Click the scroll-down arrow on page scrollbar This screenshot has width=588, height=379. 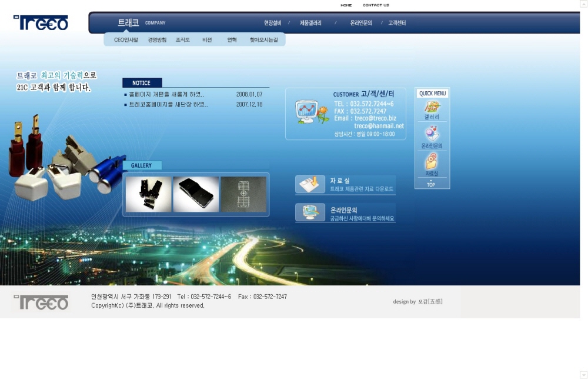pyautogui.click(x=583, y=375)
